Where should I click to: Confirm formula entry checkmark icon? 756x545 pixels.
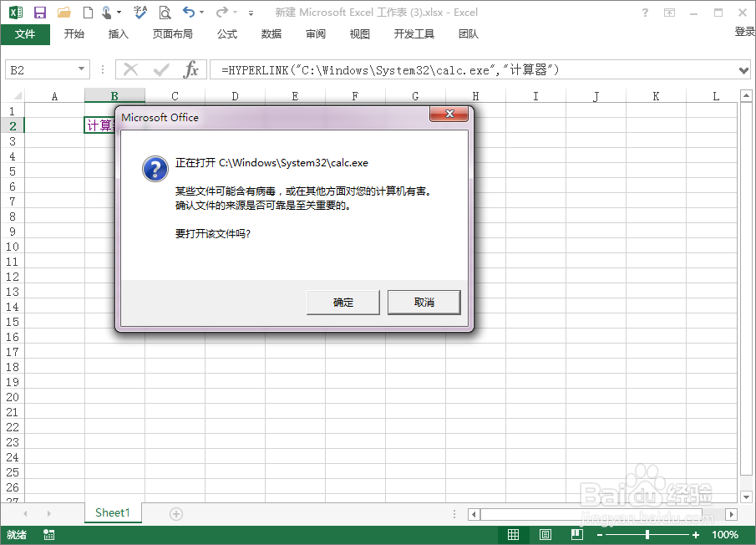(161, 70)
